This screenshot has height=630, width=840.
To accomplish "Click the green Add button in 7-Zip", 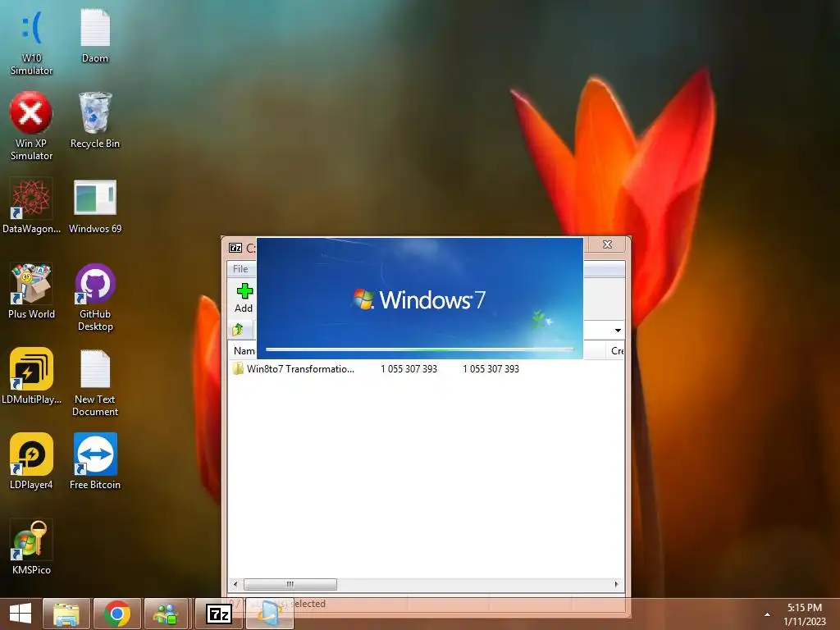I will pyautogui.click(x=244, y=298).
